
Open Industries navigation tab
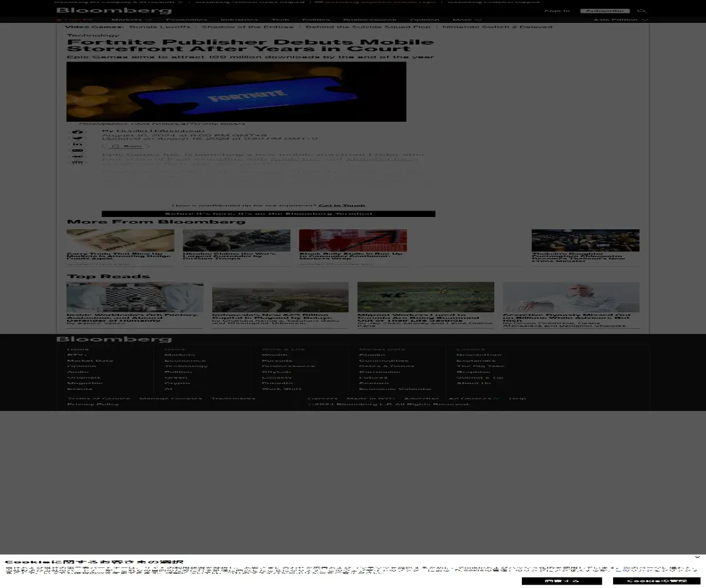(239, 20)
